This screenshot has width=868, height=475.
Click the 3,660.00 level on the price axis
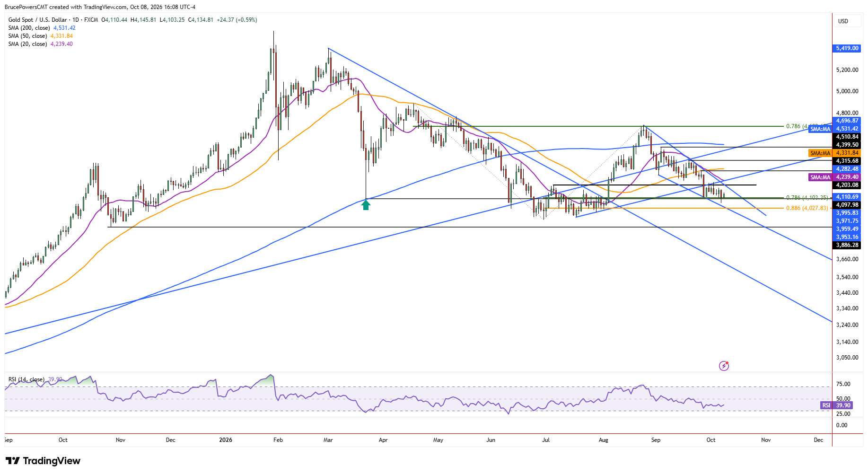click(847, 259)
